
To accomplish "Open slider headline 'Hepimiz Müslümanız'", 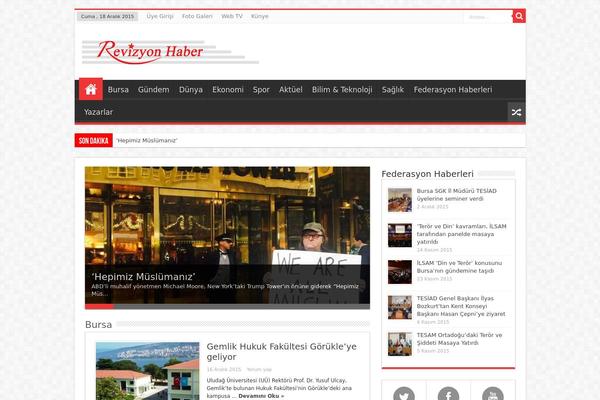I will [x=143, y=276].
